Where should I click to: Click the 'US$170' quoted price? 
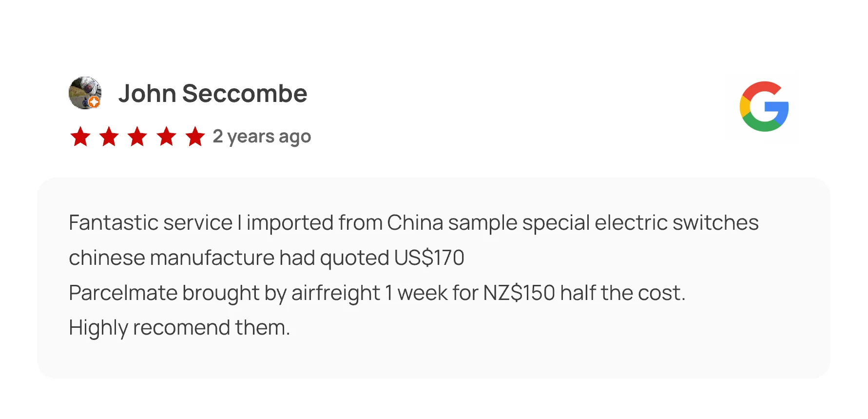pos(429,258)
